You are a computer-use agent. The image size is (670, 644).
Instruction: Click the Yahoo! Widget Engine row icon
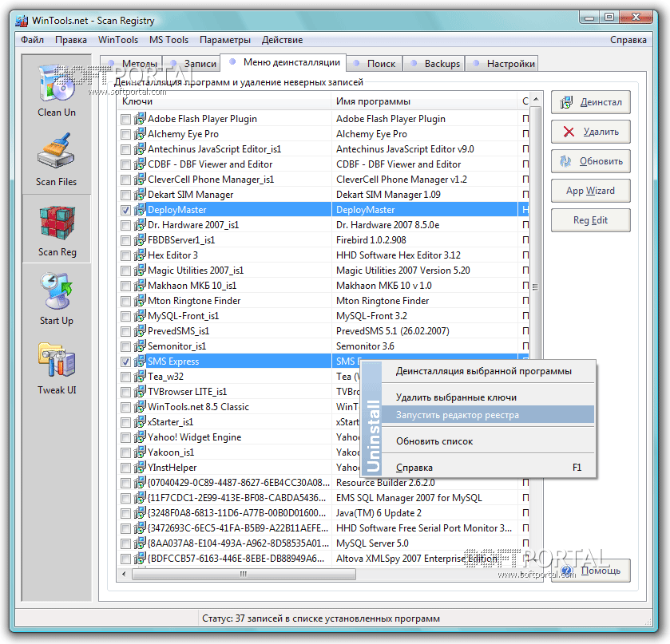tap(140, 437)
